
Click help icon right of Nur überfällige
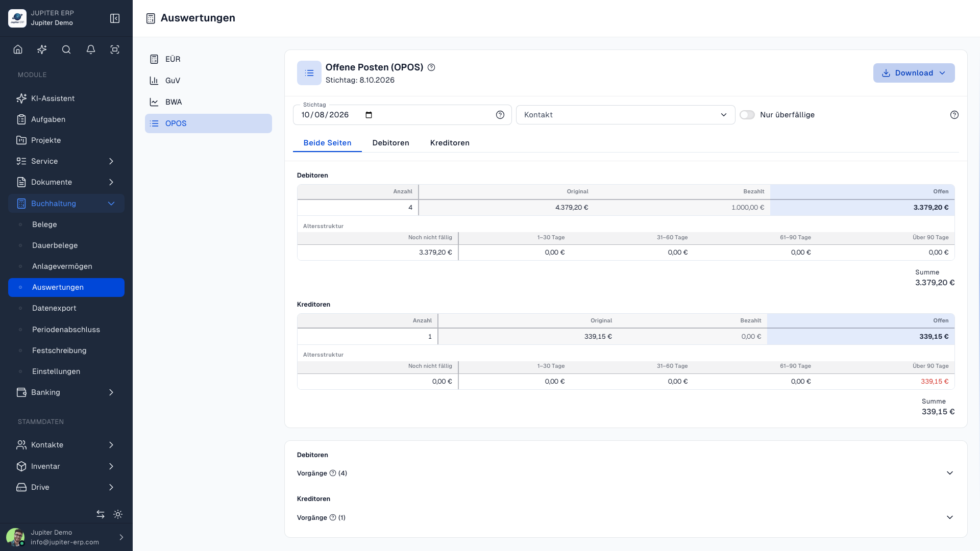click(954, 115)
